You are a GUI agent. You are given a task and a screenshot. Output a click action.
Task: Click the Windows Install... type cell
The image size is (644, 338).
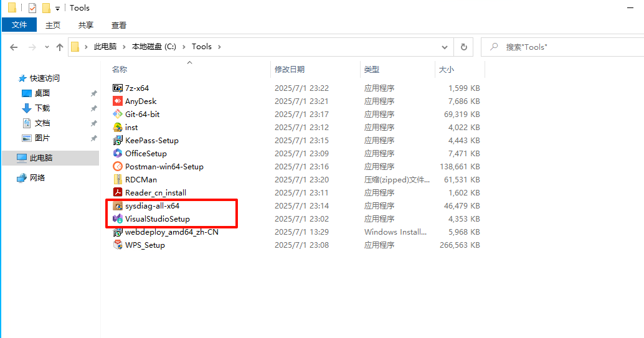click(x=395, y=232)
